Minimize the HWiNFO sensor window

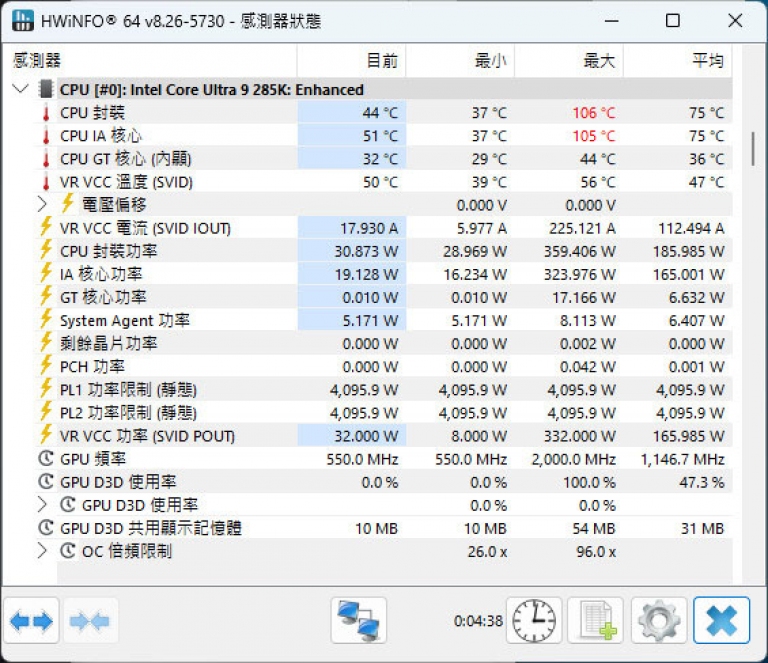coord(611,21)
